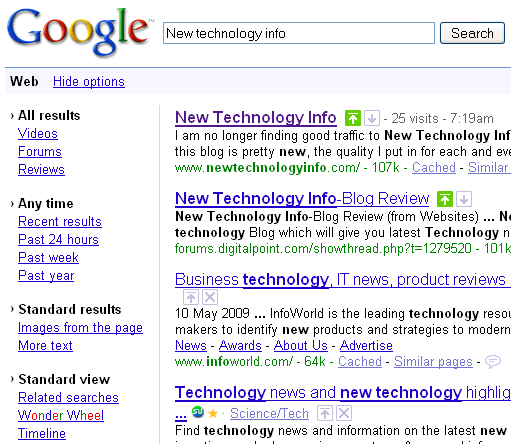Open Technology news and new technology result

[x=343, y=392]
